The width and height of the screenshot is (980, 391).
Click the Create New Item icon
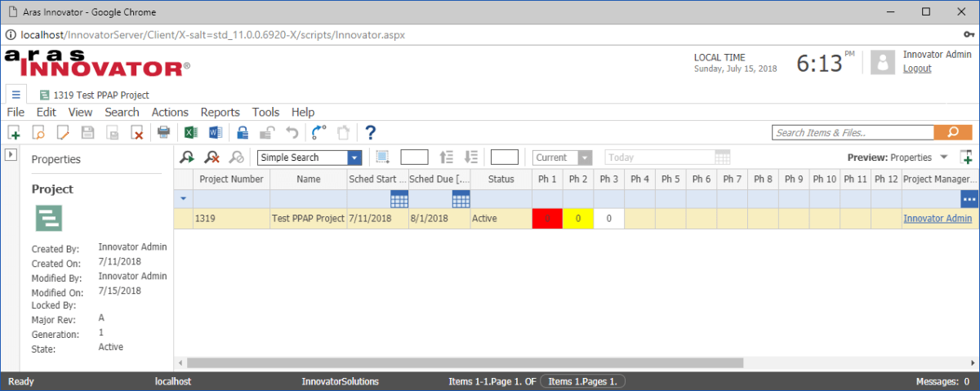[14, 132]
